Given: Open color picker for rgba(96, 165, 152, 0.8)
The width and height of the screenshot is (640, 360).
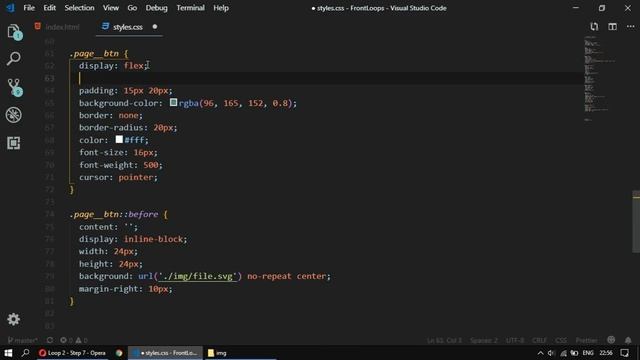Looking at the screenshot, I should point(173,102).
